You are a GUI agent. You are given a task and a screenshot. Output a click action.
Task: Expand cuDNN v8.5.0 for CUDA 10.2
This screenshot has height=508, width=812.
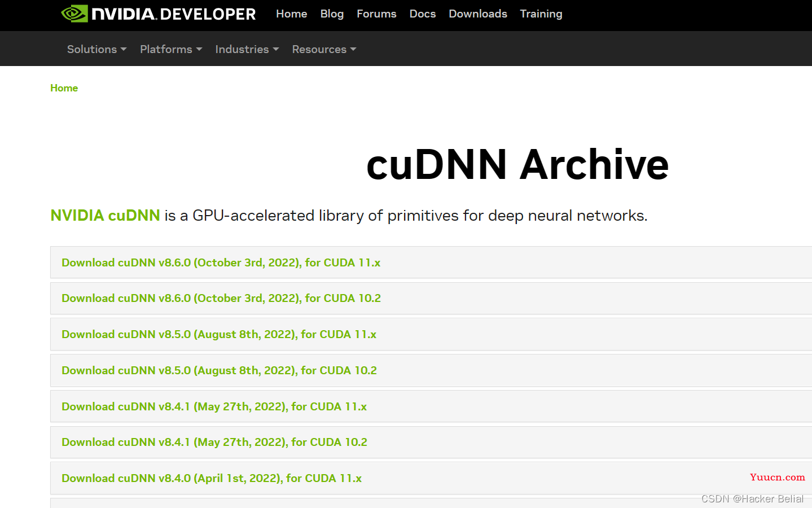[x=431, y=370]
